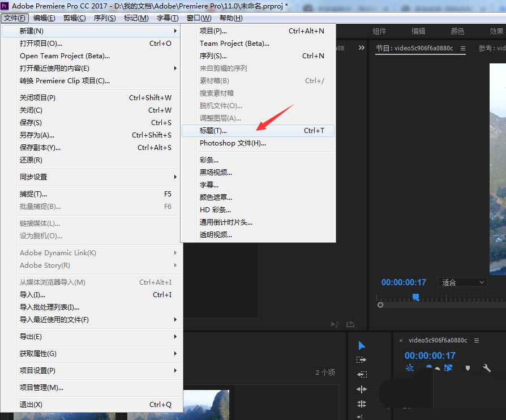Select the Rolling Edit tool

pyautogui.click(x=361, y=389)
